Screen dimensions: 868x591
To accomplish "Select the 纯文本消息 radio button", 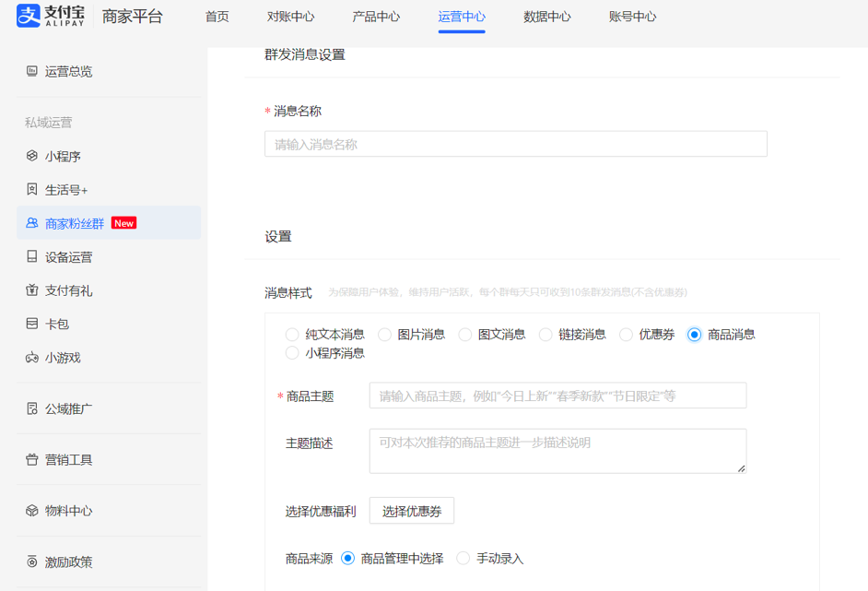I will [x=292, y=335].
